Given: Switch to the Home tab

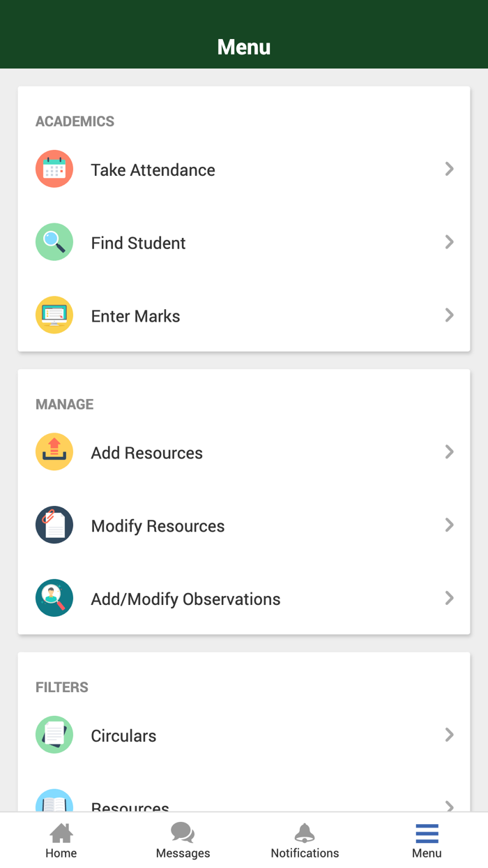Looking at the screenshot, I should pyautogui.click(x=61, y=840).
